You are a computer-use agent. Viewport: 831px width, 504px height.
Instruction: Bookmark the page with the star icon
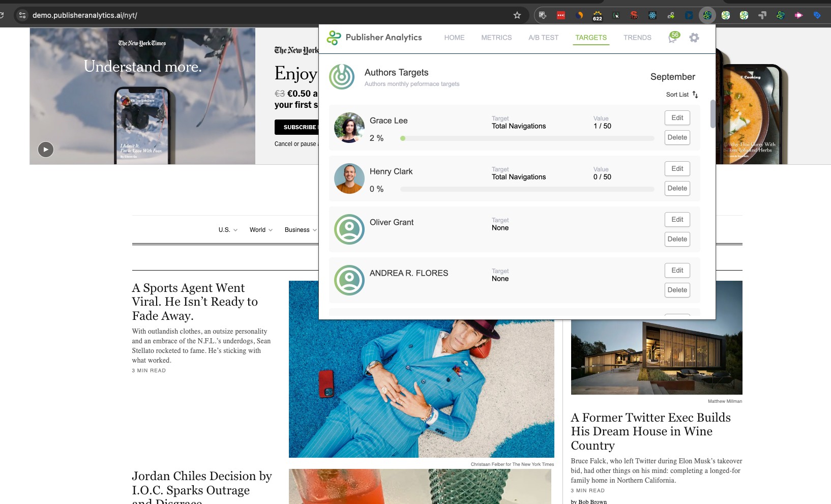tap(517, 15)
